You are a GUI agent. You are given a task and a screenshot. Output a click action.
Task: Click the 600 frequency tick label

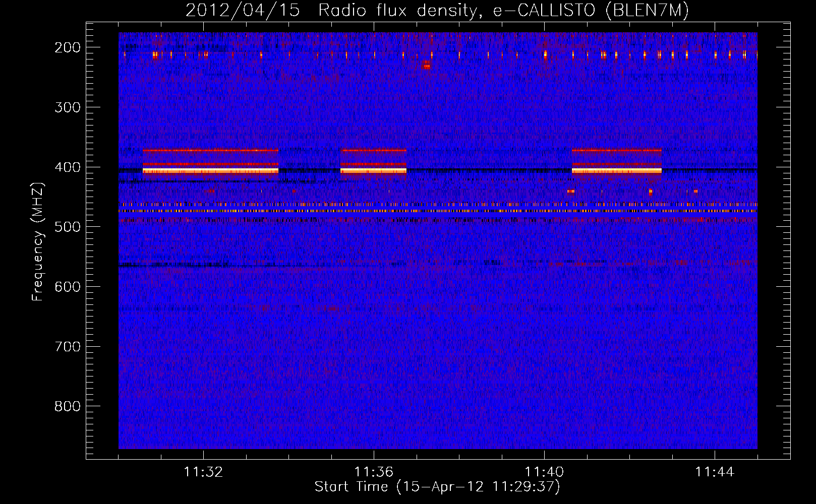point(67,287)
